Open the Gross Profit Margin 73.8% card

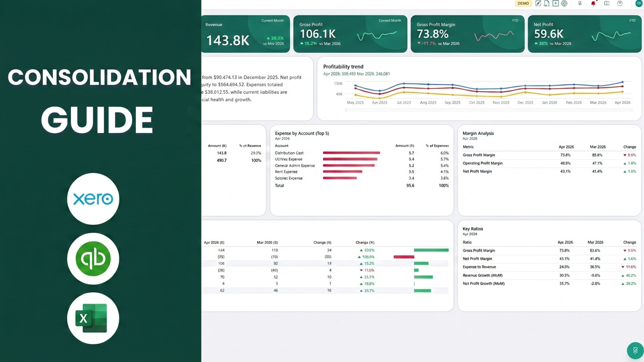coord(467,34)
